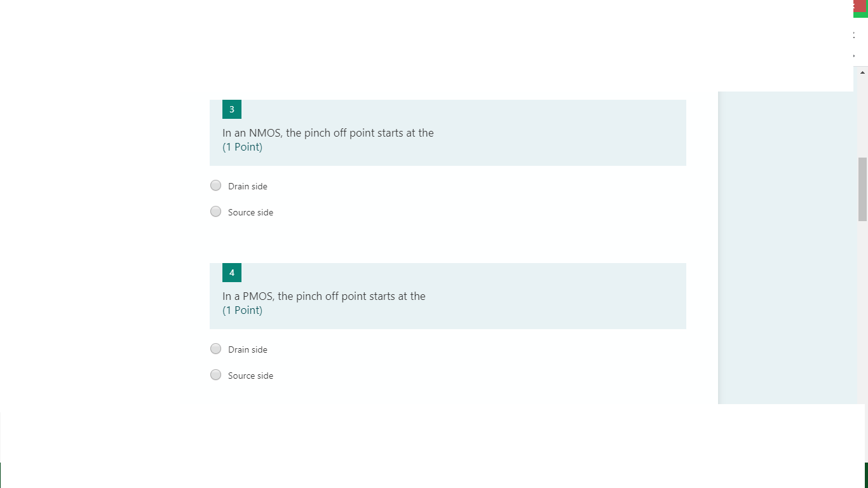Select "Drain side" for question 4

[215, 348]
